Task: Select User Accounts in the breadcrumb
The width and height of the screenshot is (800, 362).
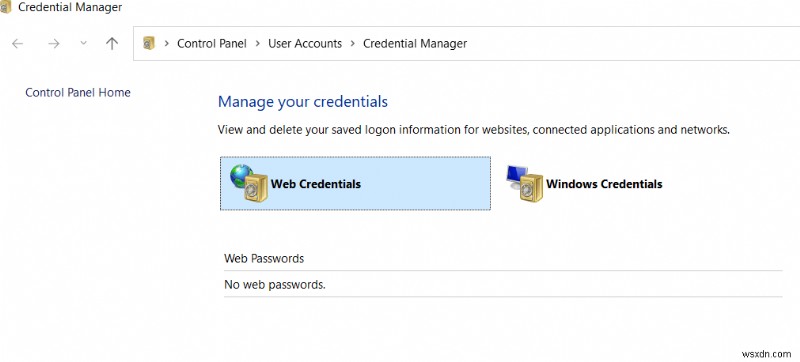Action: click(x=305, y=44)
